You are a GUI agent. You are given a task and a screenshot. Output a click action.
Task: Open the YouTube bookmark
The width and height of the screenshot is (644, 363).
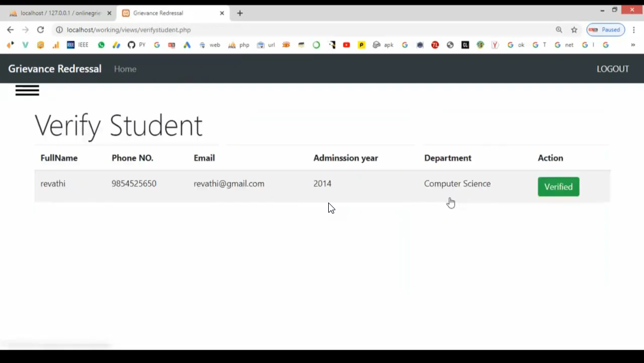click(x=347, y=45)
